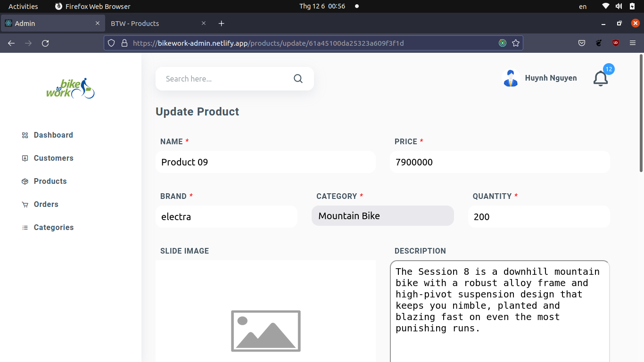
Task: Bookmark this page using the star icon
Action: (x=516, y=43)
